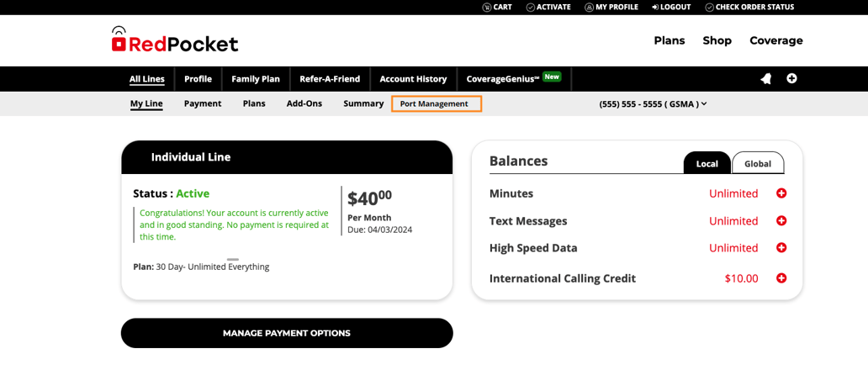The height and width of the screenshot is (375, 868).
Task: Click the RedPocket logo
Action: pyautogui.click(x=175, y=40)
